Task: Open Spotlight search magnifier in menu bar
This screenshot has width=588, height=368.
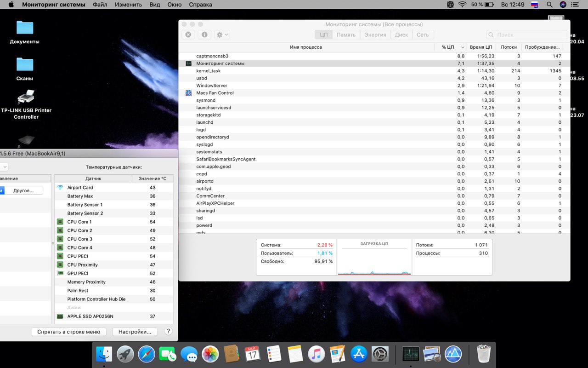Action: click(x=549, y=5)
